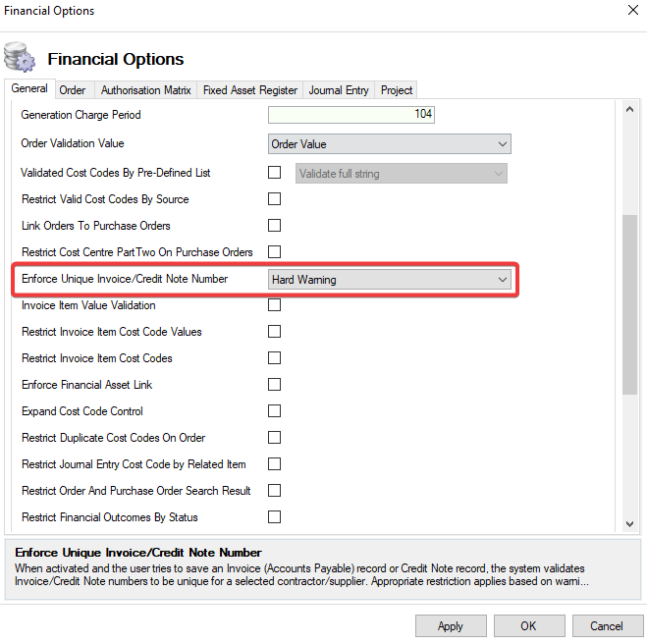Go to the Fixed Asset Register tab
Image resolution: width=647 pixels, height=644 pixels.
[249, 90]
